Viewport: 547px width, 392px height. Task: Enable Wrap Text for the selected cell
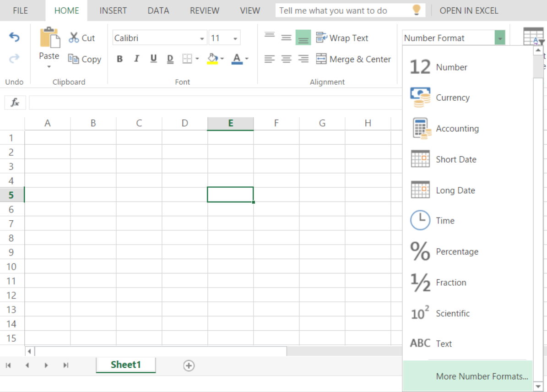(x=342, y=38)
